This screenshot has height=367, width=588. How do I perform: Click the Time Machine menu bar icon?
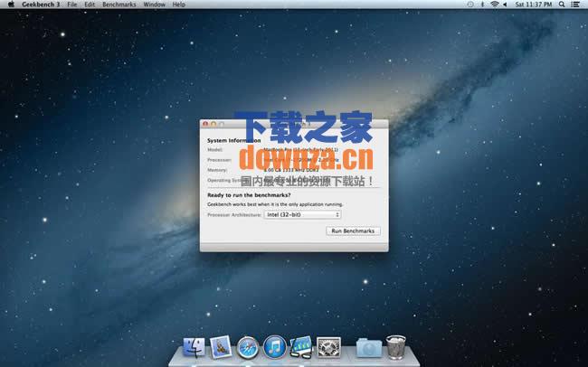pyautogui.click(x=470, y=5)
